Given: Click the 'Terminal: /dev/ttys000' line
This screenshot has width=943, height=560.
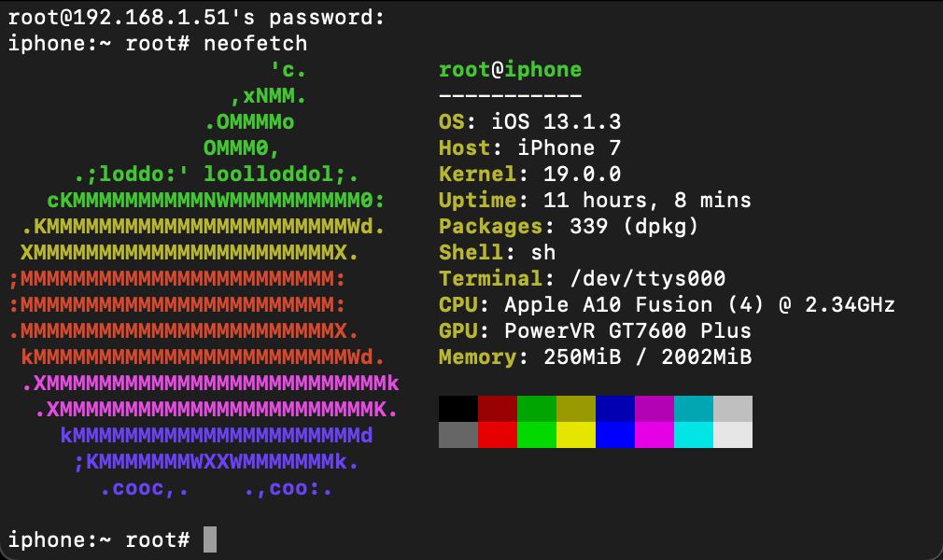Looking at the screenshot, I should click(582, 278).
